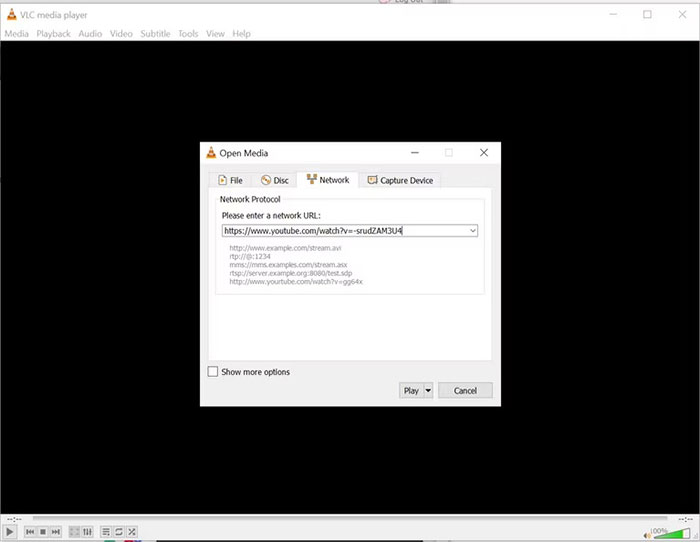Click example "rtsp://server.example.org:8080/test.sdp"

(291, 273)
